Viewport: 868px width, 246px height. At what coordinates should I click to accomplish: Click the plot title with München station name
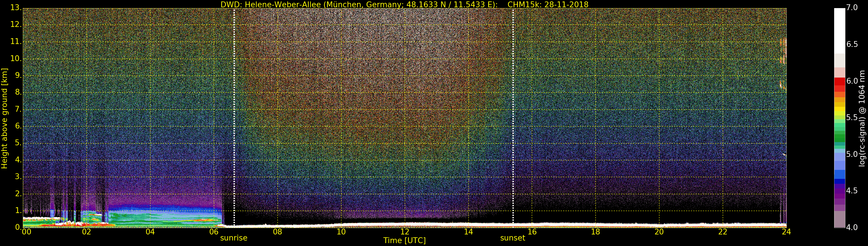(358, 4)
